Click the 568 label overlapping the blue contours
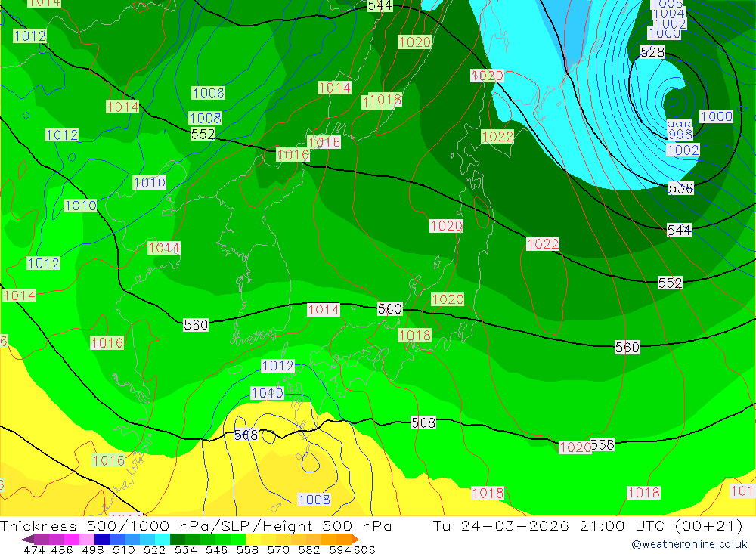 click(246, 435)
